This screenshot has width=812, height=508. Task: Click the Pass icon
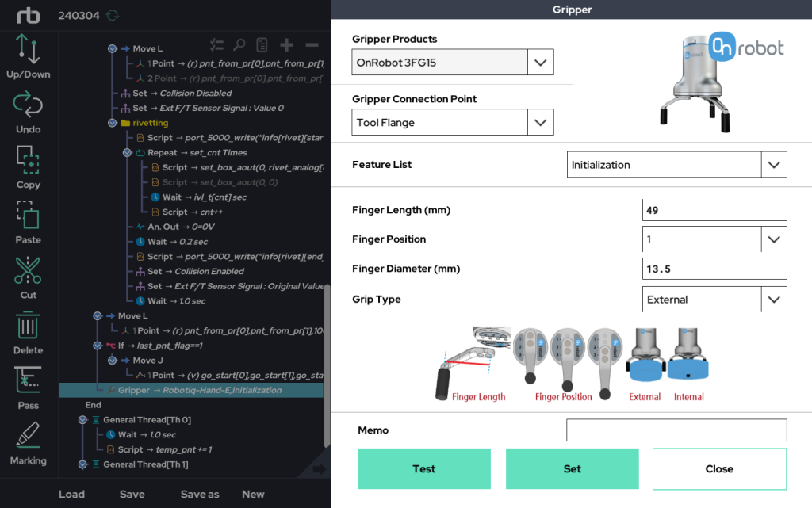pyautogui.click(x=28, y=380)
